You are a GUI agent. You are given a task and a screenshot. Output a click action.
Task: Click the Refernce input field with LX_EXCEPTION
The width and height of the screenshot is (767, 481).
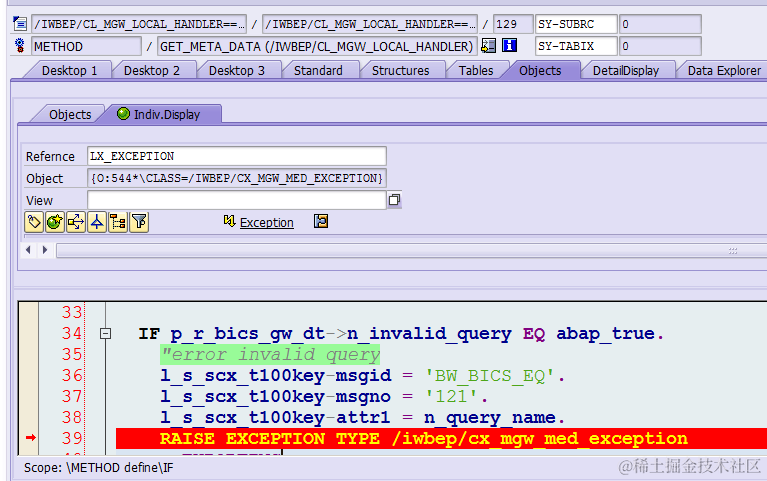pos(237,156)
